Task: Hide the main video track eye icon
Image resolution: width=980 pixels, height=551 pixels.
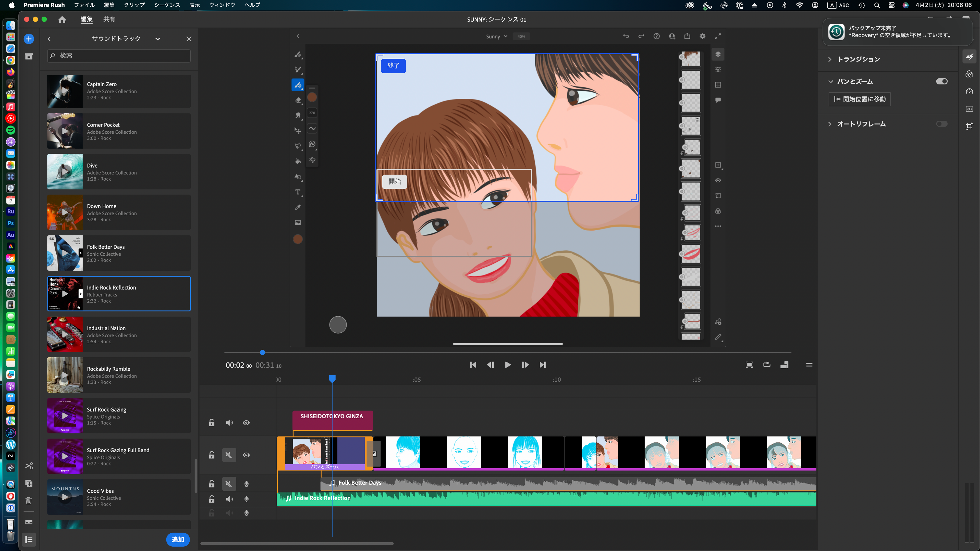Action: click(246, 455)
